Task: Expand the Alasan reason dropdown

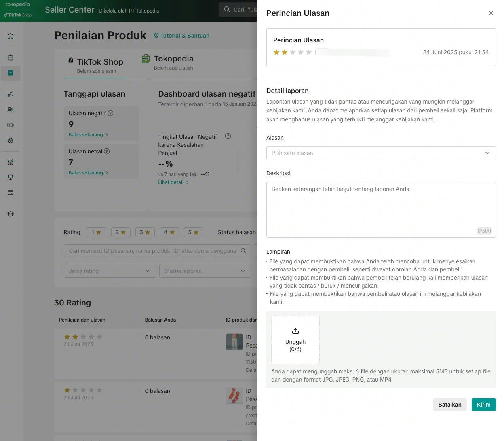Action: (x=381, y=153)
